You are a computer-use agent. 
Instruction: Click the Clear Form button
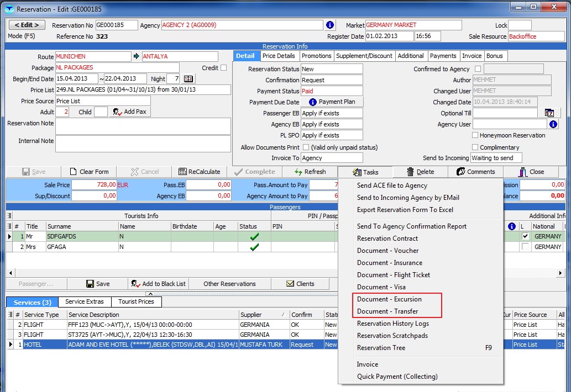tap(88, 172)
